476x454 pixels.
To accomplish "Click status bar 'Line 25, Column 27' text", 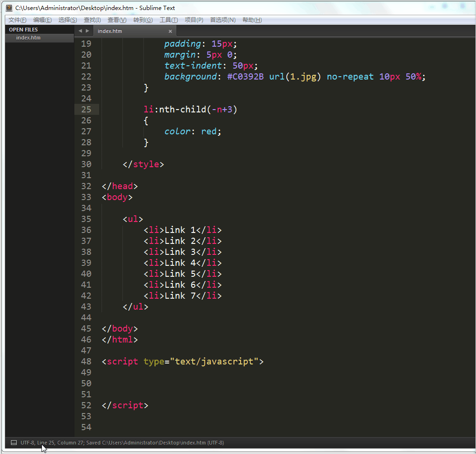I will pos(61,443).
